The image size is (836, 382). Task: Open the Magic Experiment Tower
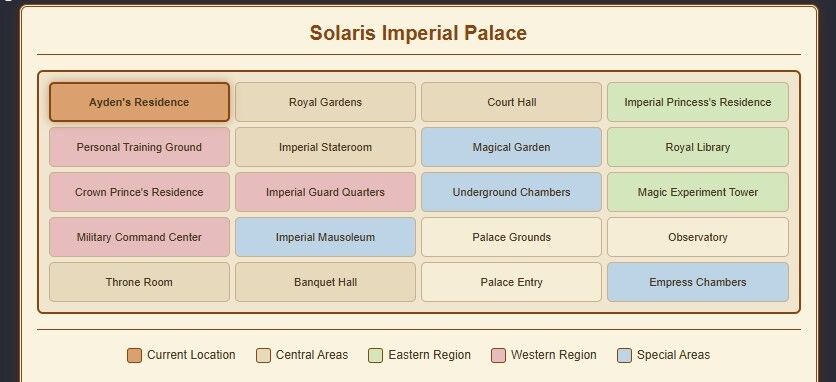pyautogui.click(x=698, y=192)
